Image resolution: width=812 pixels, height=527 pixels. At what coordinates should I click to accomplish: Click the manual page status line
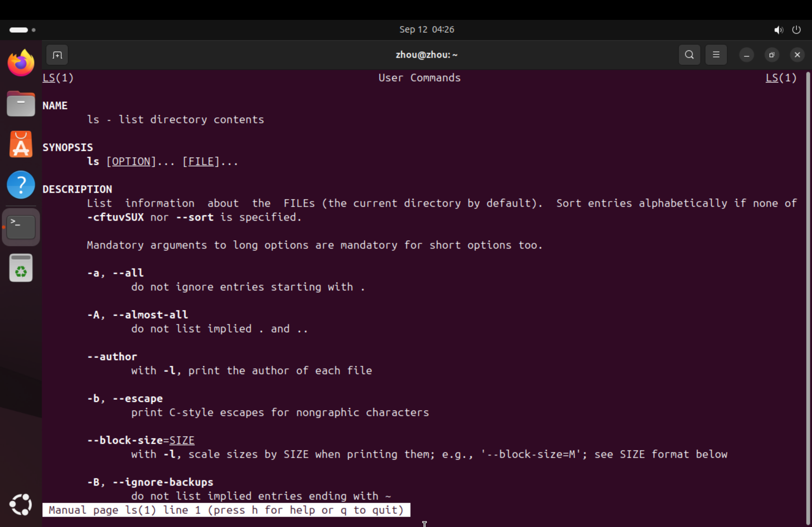(x=226, y=510)
